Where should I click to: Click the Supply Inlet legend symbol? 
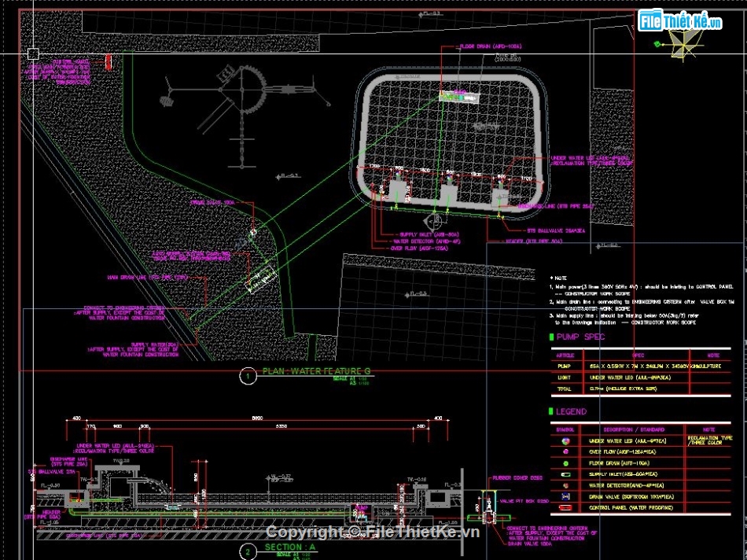[565, 475]
